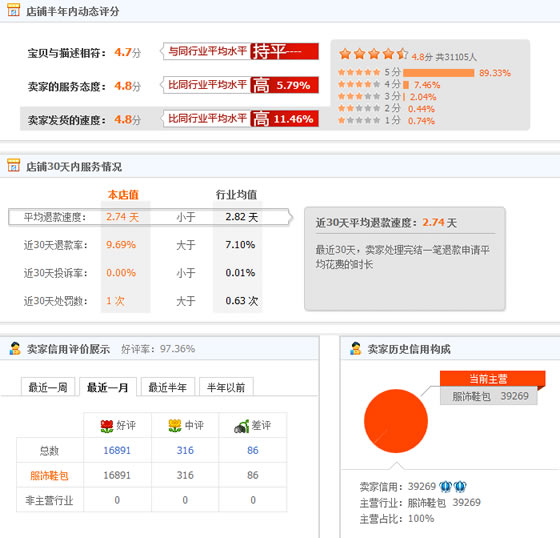
Task: Click the 服饰鞋包 category row label
Action: click(49, 475)
